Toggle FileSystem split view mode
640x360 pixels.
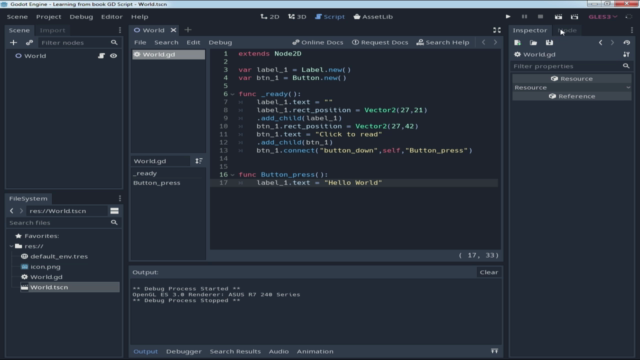click(x=114, y=211)
